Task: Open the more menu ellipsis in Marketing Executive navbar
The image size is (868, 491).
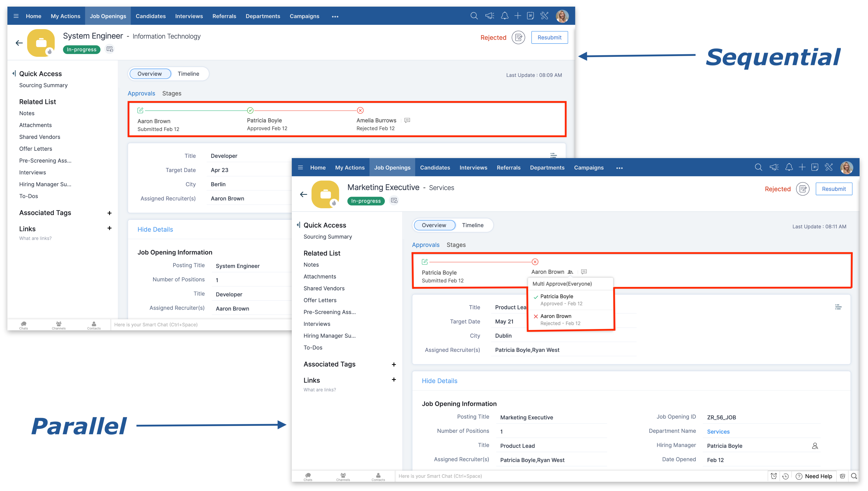Action: [619, 168]
